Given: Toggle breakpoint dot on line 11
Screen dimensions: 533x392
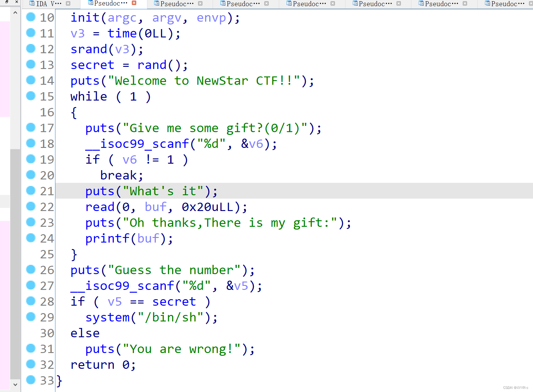Looking at the screenshot, I should [x=31, y=33].
